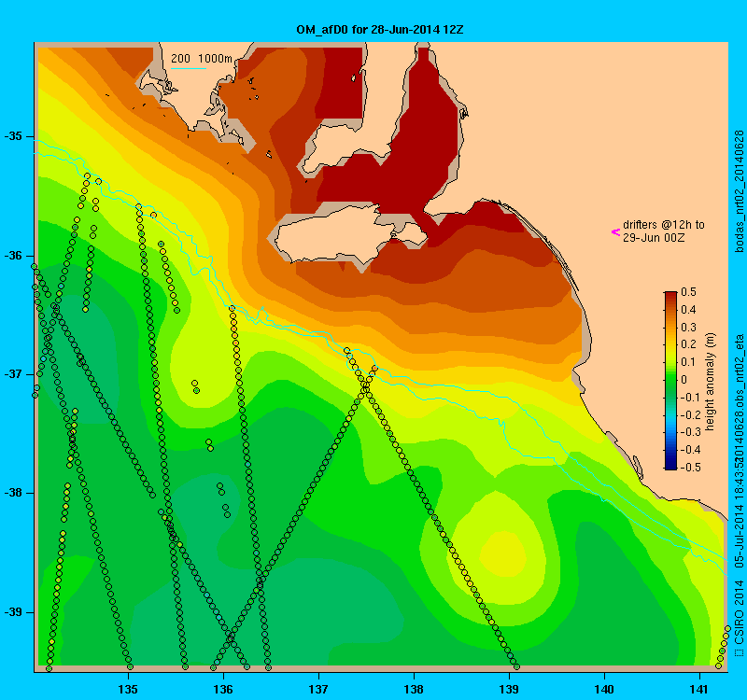Viewport: 747px width, 700px height.
Task: Click the magenta drifter arrow legend marker
Action: coord(615,232)
